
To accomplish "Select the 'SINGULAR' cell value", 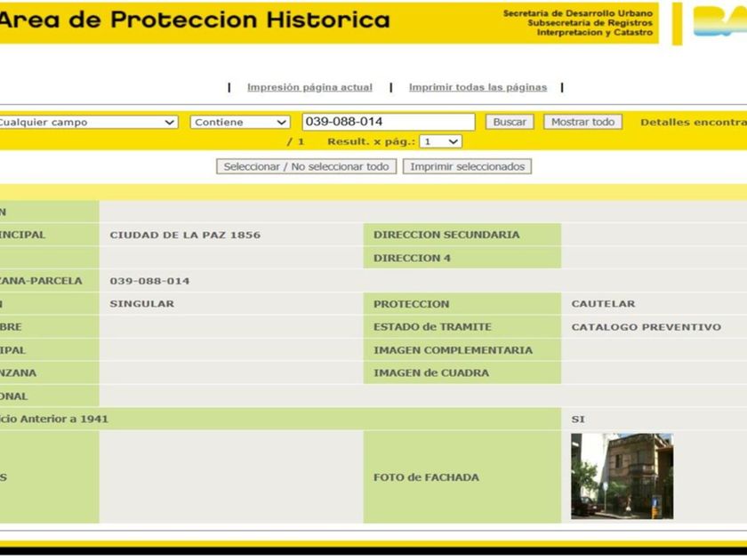I will [x=142, y=304].
